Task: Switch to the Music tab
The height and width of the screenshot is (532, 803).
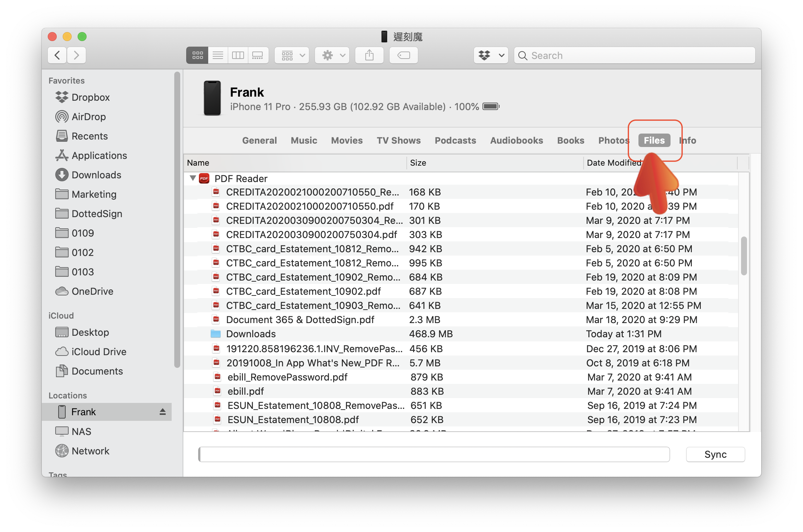Action: [304, 141]
